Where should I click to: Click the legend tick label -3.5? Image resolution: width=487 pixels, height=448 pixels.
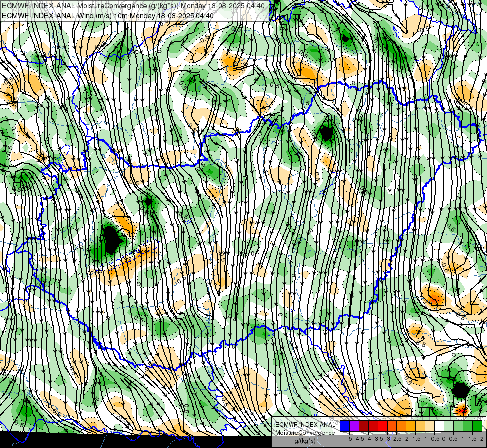click(x=378, y=439)
